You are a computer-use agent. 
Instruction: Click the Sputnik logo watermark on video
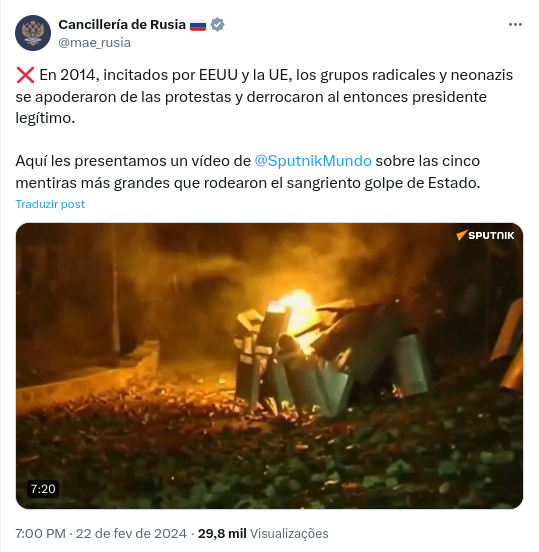click(485, 235)
